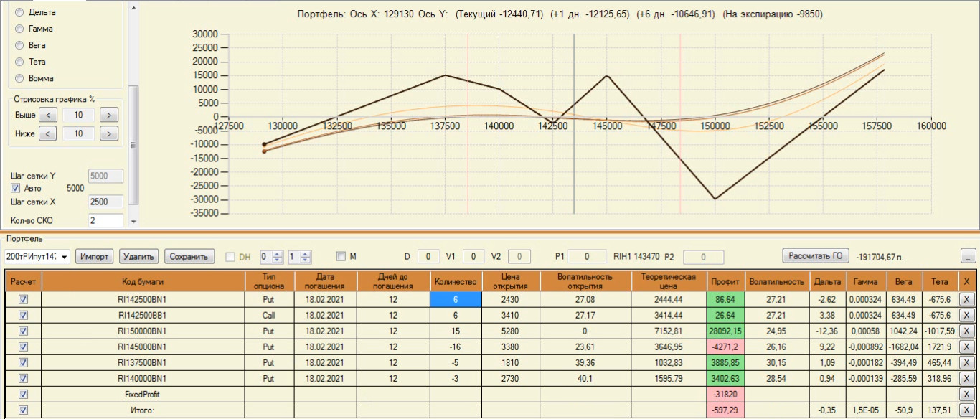Click the Сохранить button

click(x=189, y=256)
